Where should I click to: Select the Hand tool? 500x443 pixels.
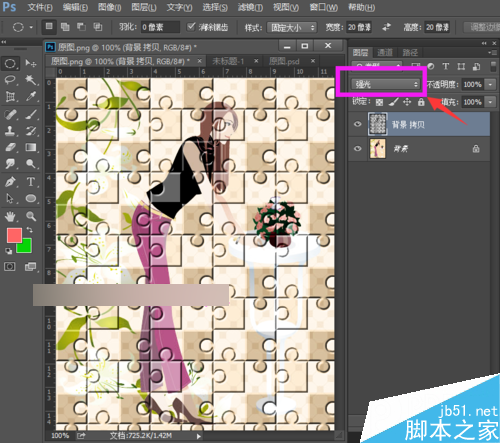coord(10,217)
